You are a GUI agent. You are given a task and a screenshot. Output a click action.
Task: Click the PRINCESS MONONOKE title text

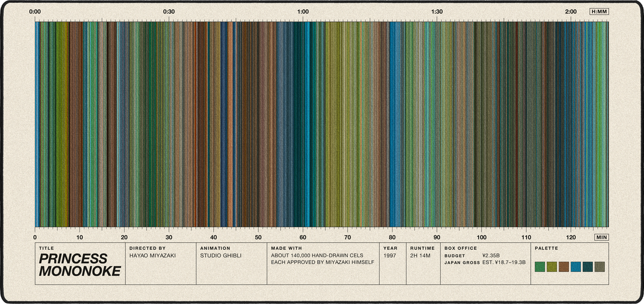pyautogui.click(x=79, y=265)
